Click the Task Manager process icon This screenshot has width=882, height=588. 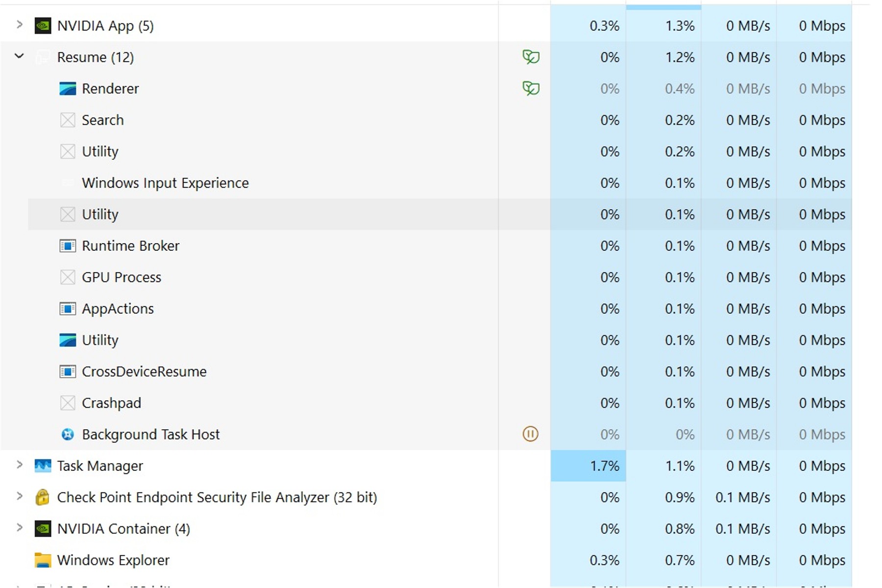pyautogui.click(x=43, y=465)
